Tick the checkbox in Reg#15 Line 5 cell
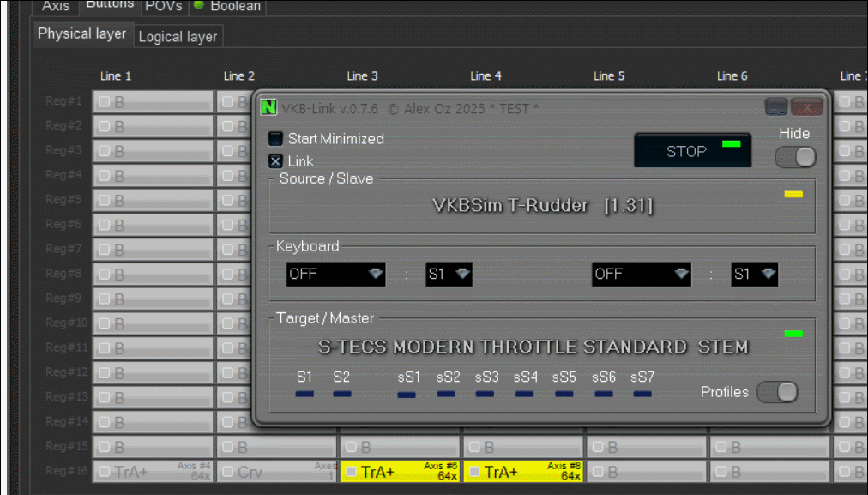Image resolution: width=868 pixels, height=495 pixels. [x=598, y=446]
